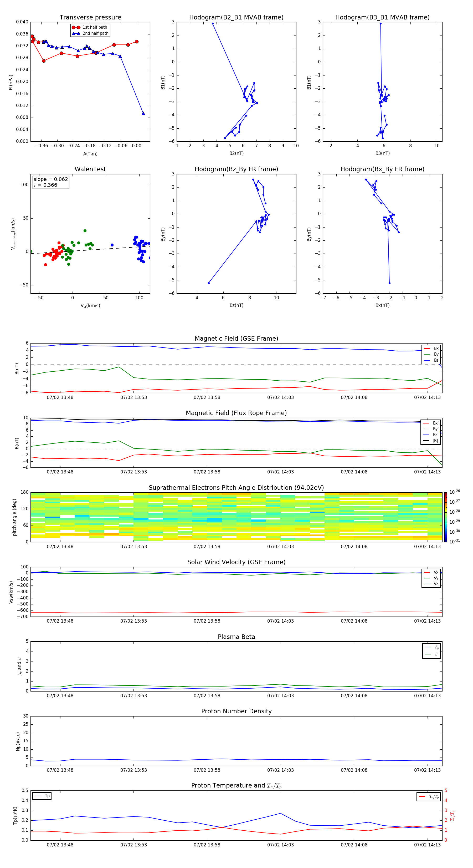Click the "Magnetic Field (GSE Frame)" title
This screenshot has width=473, height=868.
(236, 339)
